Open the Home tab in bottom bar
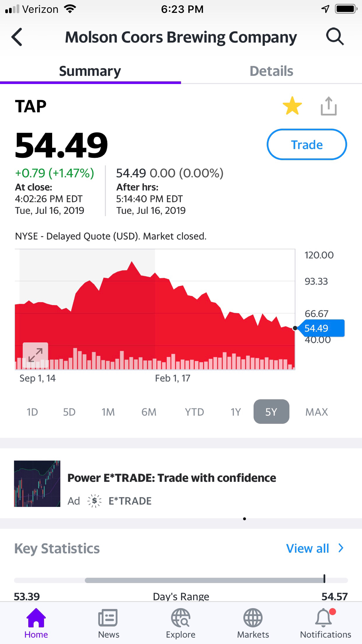The image size is (362, 644). [x=36, y=623]
